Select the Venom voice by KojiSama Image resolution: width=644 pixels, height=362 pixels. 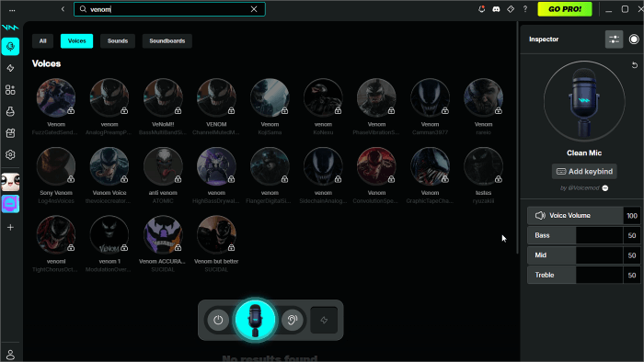(x=270, y=107)
